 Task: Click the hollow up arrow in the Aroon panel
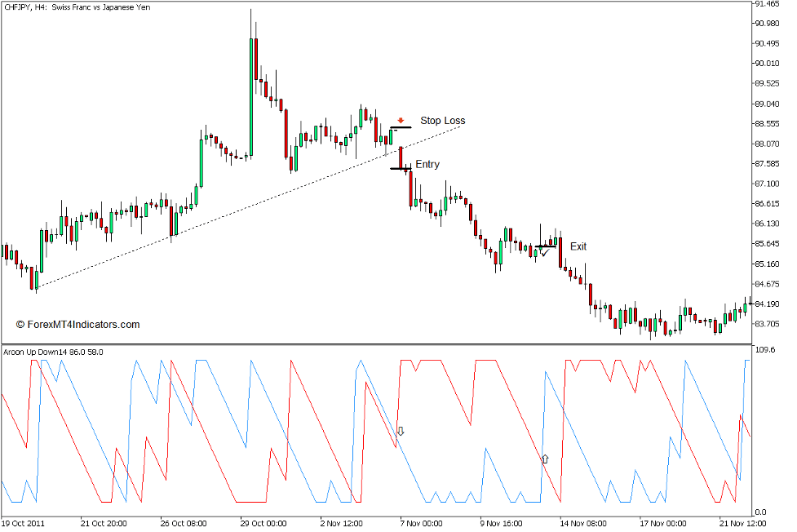[544, 459]
